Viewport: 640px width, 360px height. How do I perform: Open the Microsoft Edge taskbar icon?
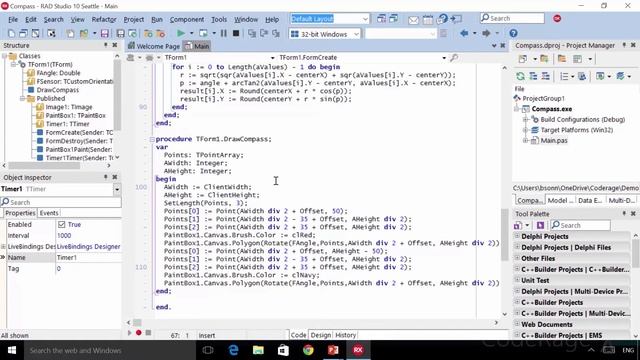(x=233, y=350)
